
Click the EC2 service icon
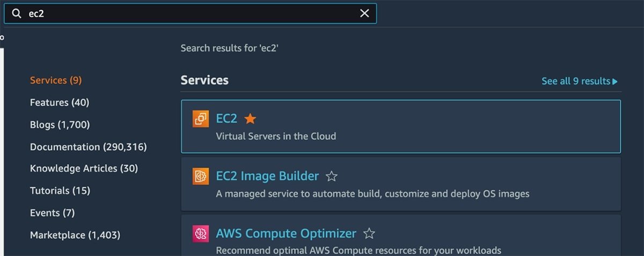[201, 119]
